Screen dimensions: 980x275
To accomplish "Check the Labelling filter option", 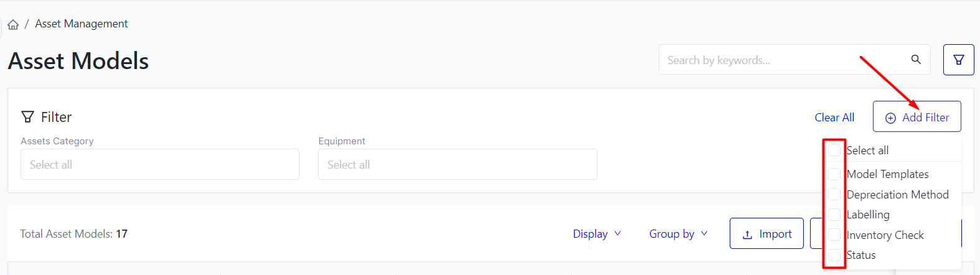I will click(834, 215).
